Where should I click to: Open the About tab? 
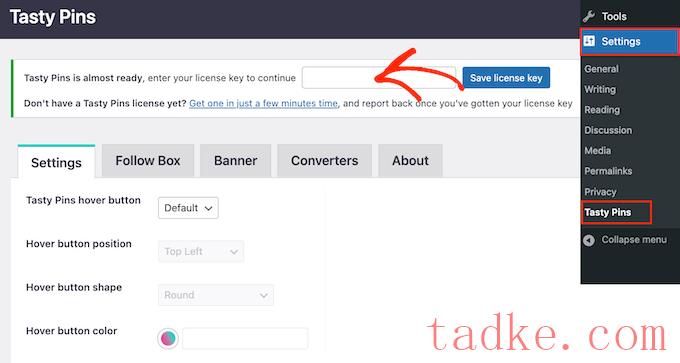(410, 161)
